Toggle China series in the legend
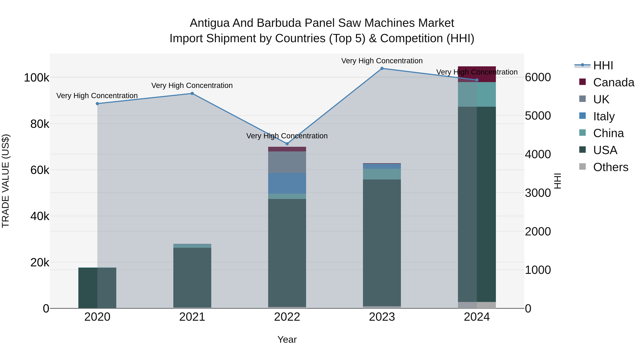 click(601, 133)
